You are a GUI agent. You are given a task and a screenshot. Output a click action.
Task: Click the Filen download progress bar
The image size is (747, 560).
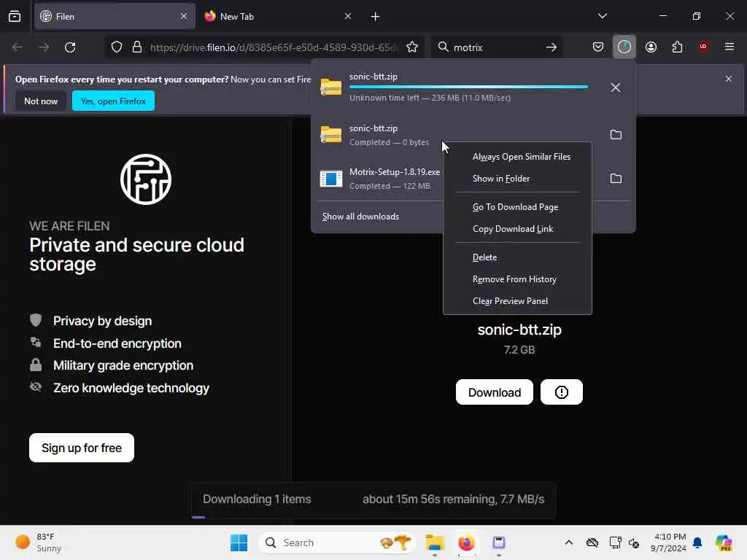[373, 517]
